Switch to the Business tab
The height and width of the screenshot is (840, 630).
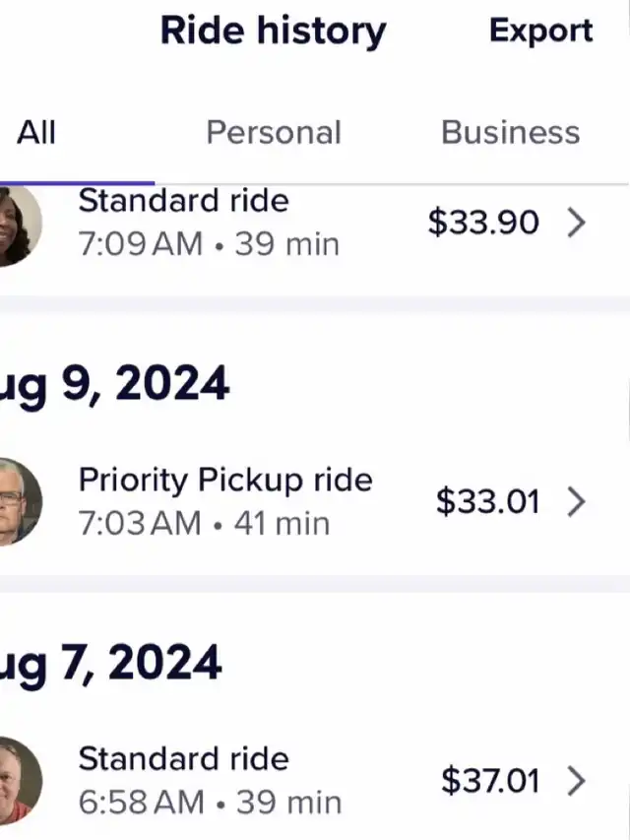point(510,133)
